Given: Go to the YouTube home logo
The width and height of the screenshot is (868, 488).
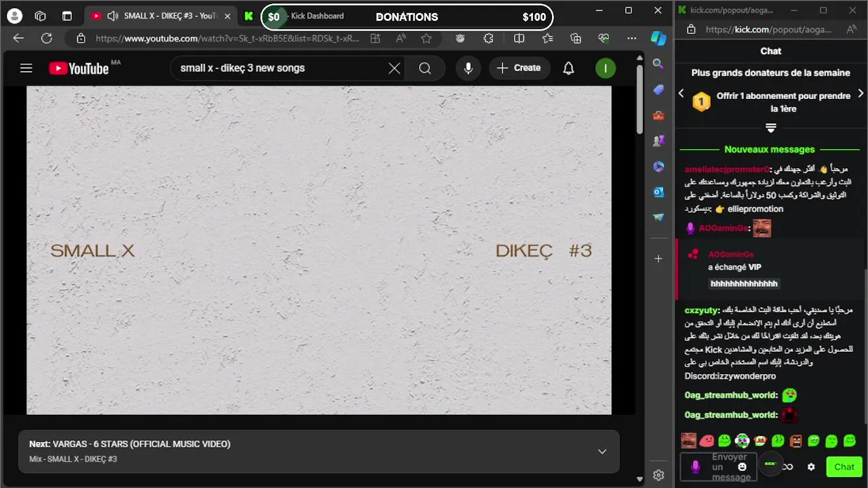Looking at the screenshot, I should 79,68.
